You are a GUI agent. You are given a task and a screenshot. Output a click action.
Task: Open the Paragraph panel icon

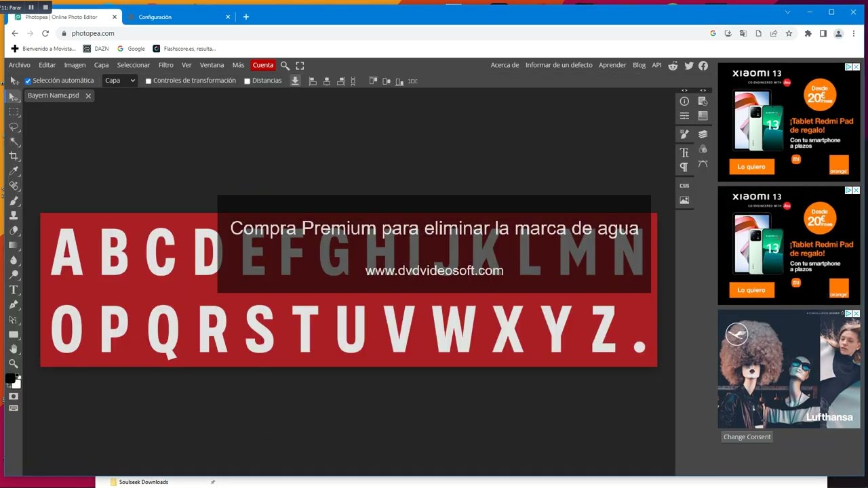click(x=684, y=167)
